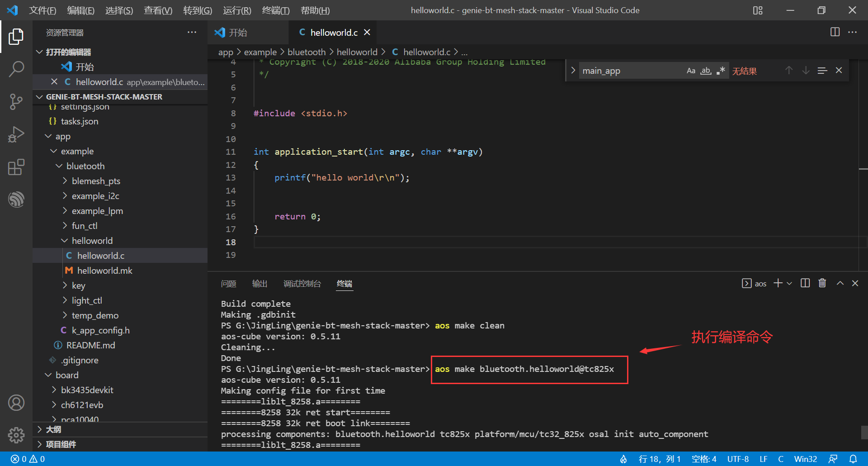
Task: Switch to the 问题 (Problems) panel tab
Action: 228,284
